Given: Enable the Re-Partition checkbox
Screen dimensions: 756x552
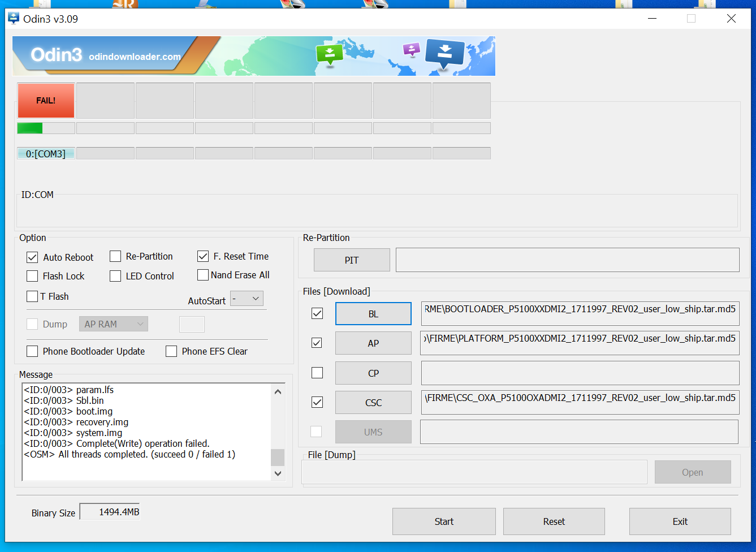Looking at the screenshot, I should (x=115, y=257).
